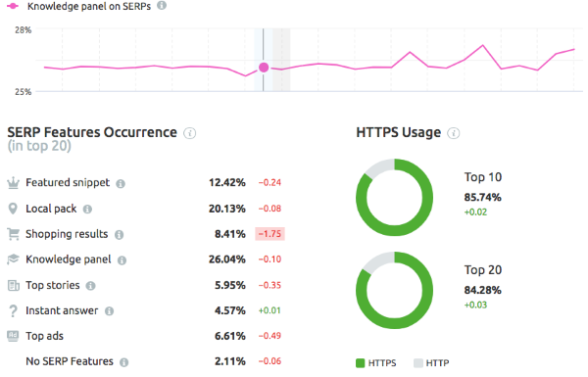The width and height of the screenshot is (588, 377).
Task: Click the Local pack pin icon
Action: (x=13, y=209)
